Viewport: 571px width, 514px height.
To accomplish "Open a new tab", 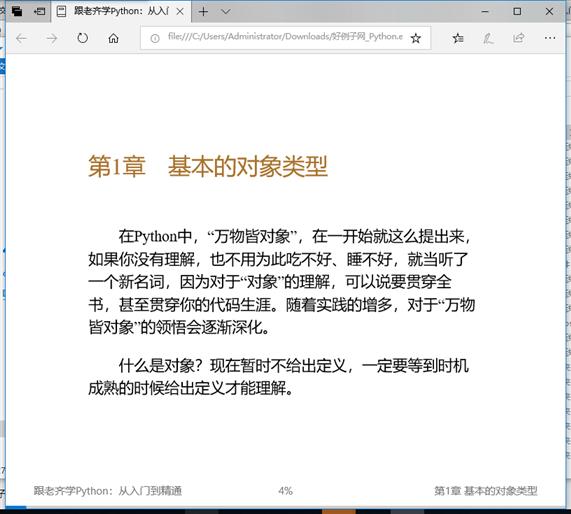I will pyautogui.click(x=203, y=12).
